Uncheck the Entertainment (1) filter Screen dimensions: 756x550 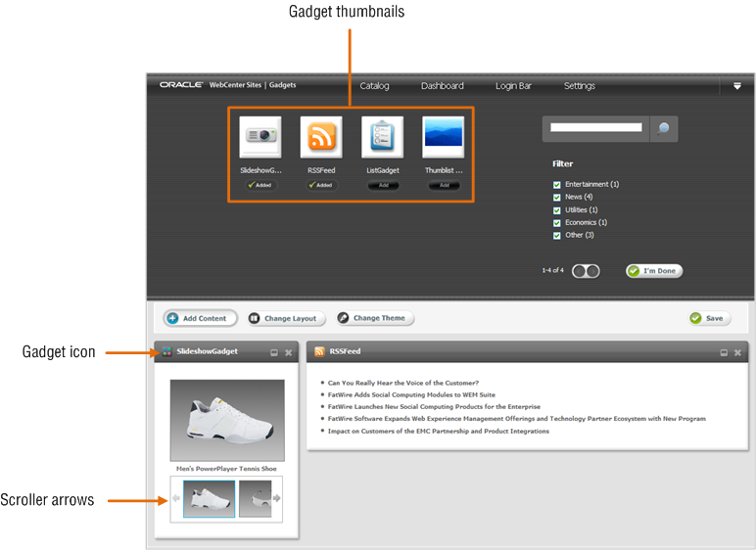click(x=557, y=185)
